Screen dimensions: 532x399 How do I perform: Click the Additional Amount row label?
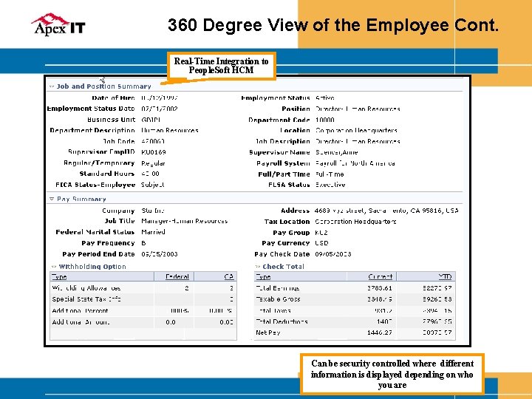81,322
